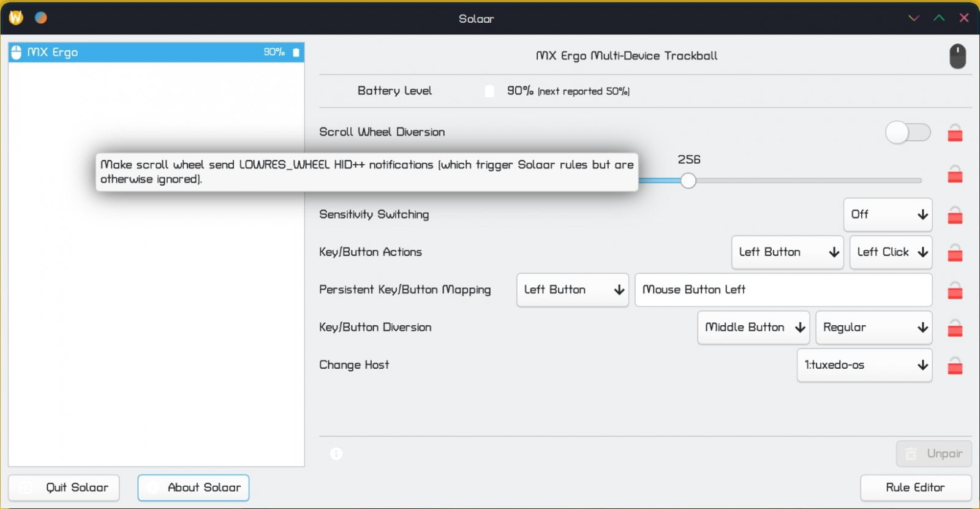Screen dimensions: 980x509
Task: Open the Rule Editor
Action: [x=916, y=488]
